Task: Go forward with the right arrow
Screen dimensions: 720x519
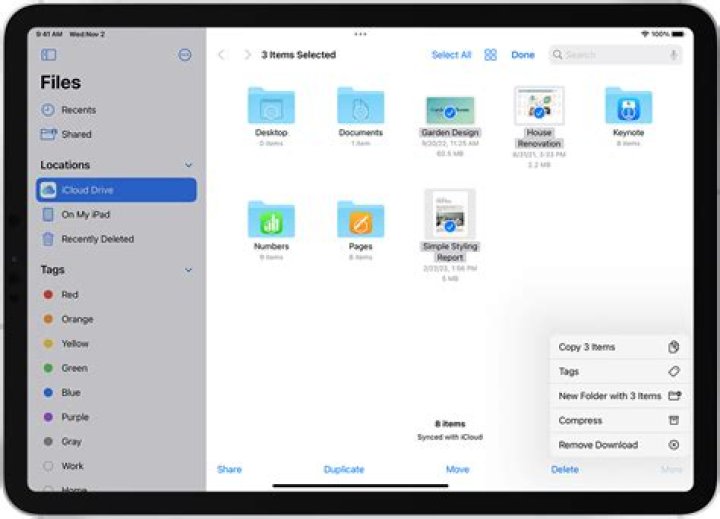Action: pyautogui.click(x=247, y=55)
